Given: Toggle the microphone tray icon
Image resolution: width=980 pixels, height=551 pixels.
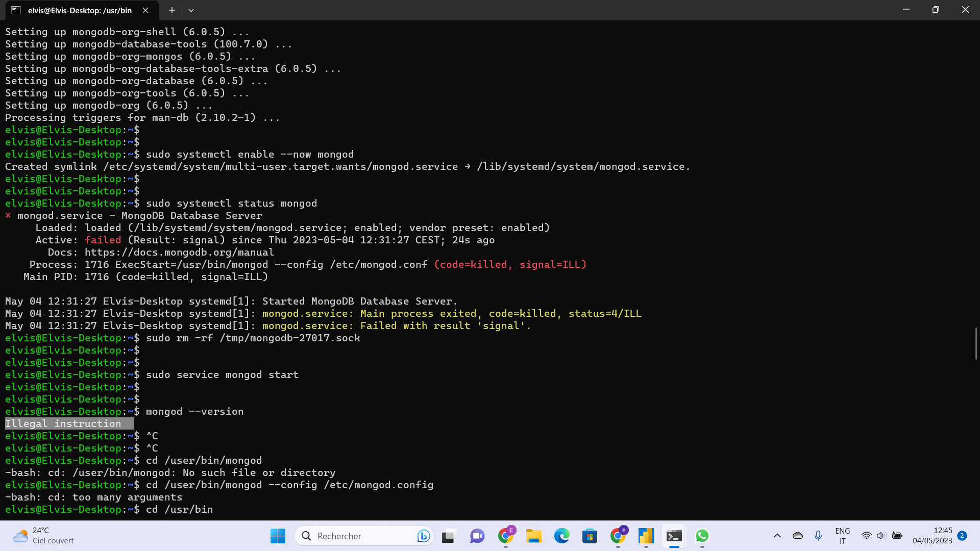Looking at the screenshot, I should [818, 536].
